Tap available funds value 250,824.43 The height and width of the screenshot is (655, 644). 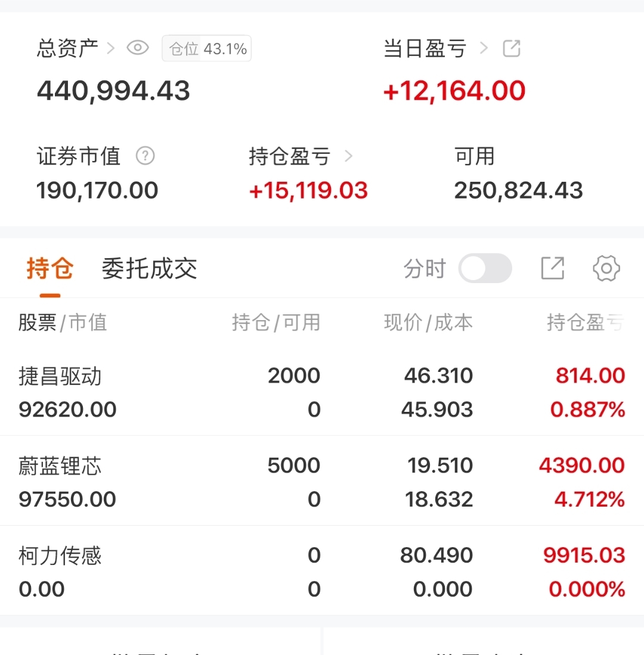click(518, 191)
